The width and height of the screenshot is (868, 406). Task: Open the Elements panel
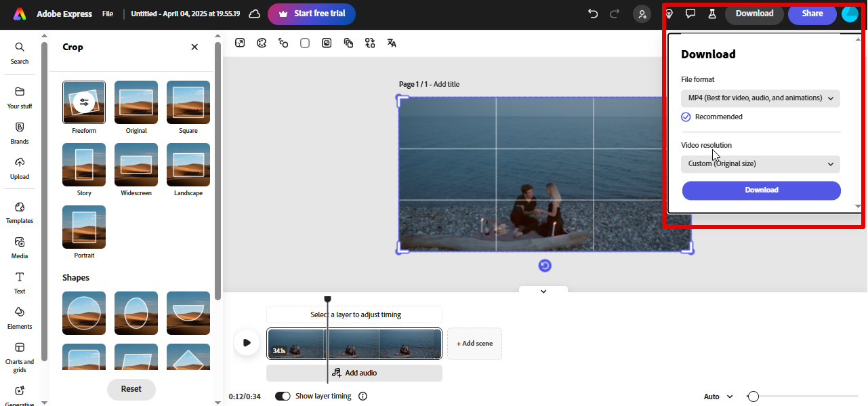click(x=20, y=317)
